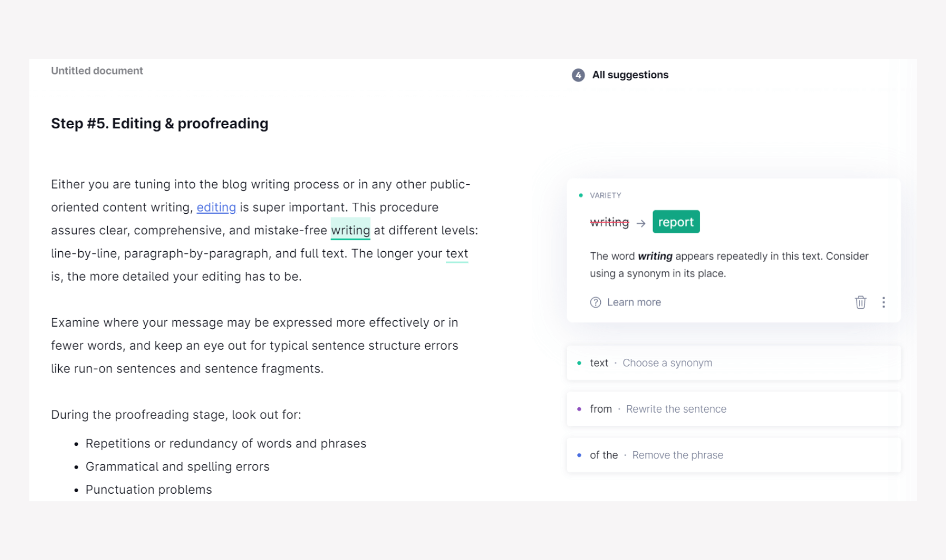
Task: Open the three-dot more options menu
Action: tap(883, 302)
